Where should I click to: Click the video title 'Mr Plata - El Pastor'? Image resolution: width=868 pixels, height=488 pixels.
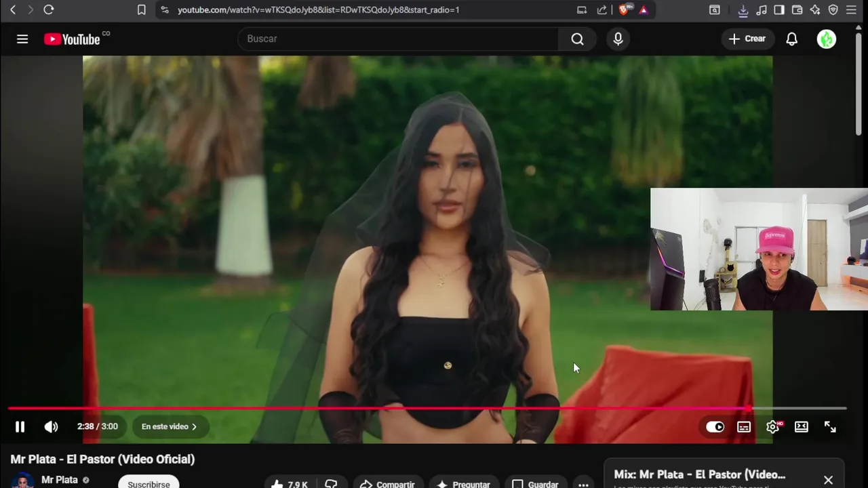(102, 460)
